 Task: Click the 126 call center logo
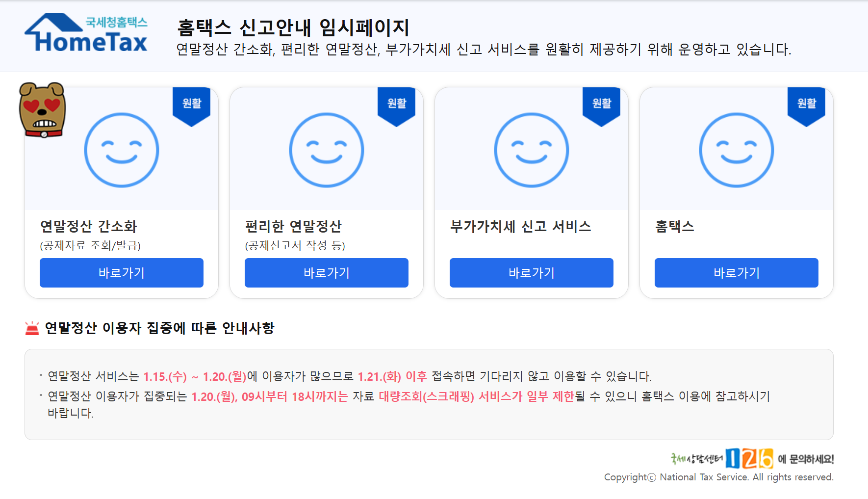coord(749,459)
